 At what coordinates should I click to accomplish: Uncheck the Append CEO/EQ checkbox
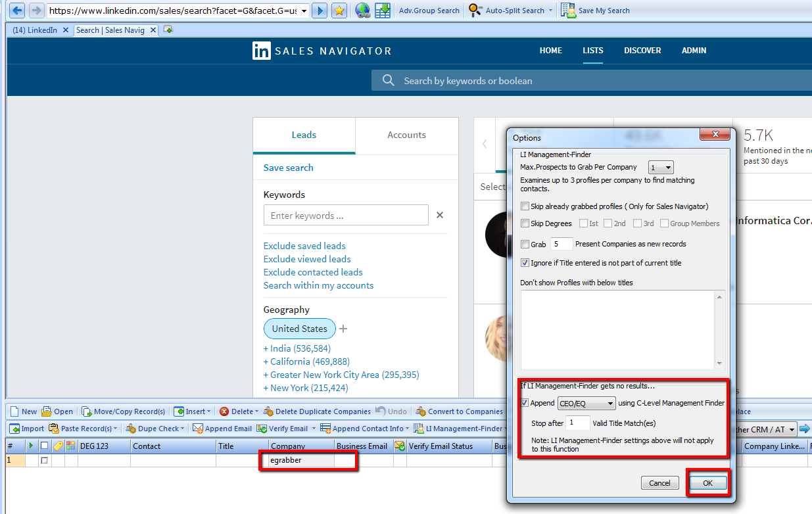pos(525,403)
